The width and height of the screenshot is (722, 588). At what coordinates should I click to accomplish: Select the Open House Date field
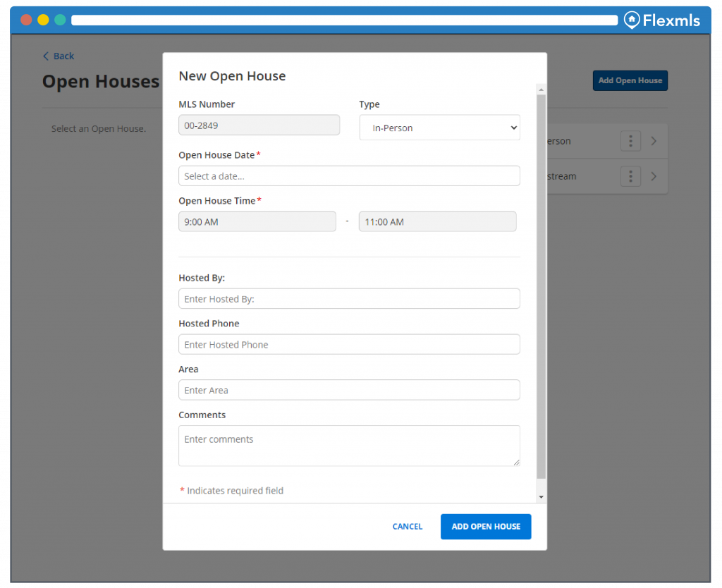pos(349,176)
